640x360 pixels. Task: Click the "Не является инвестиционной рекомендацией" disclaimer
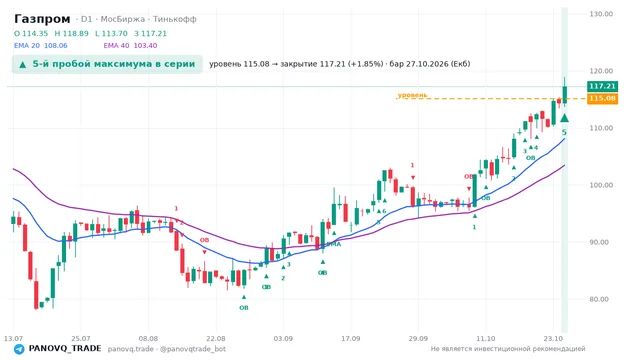[x=508, y=349]
